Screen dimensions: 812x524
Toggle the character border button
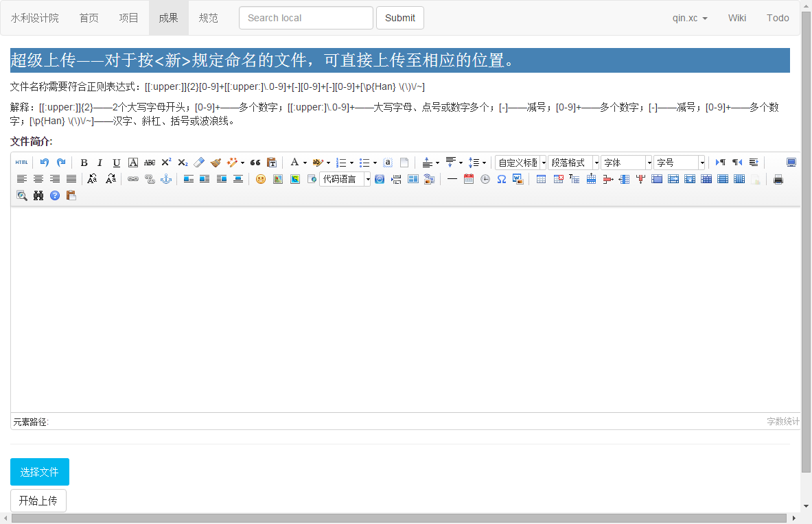tap(133, 163)
